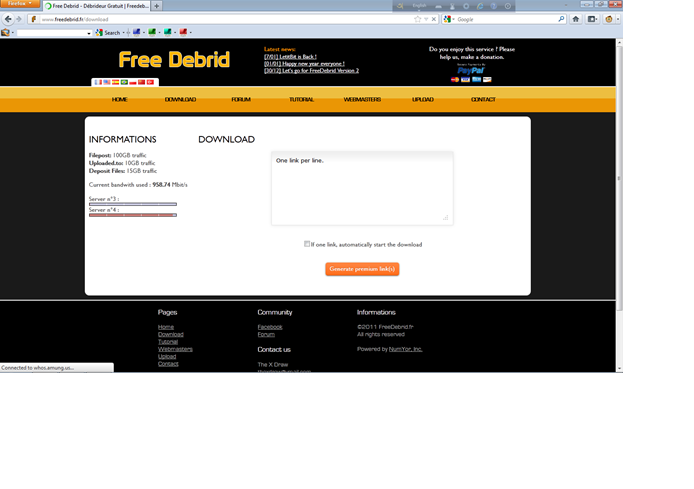Click the footer Forum link
This screenshot has width=694, height=489.
click(266, 334)
